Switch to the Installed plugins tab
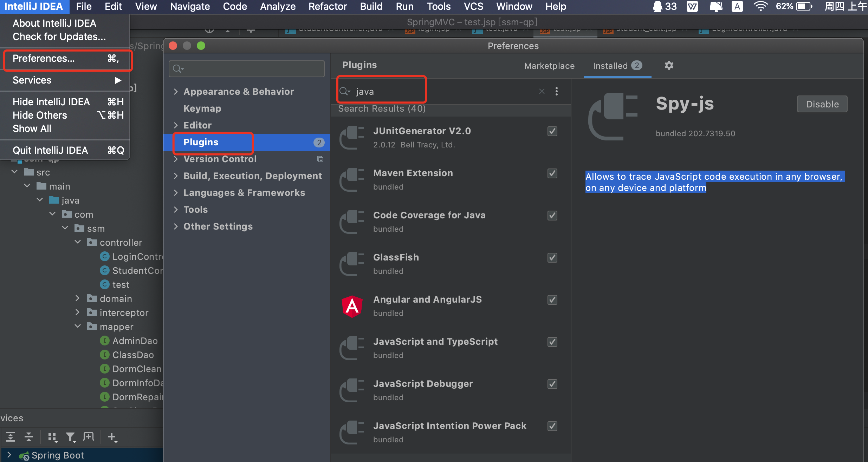The width and height of the screenshot is (868, 462). [x=617, y=66]
